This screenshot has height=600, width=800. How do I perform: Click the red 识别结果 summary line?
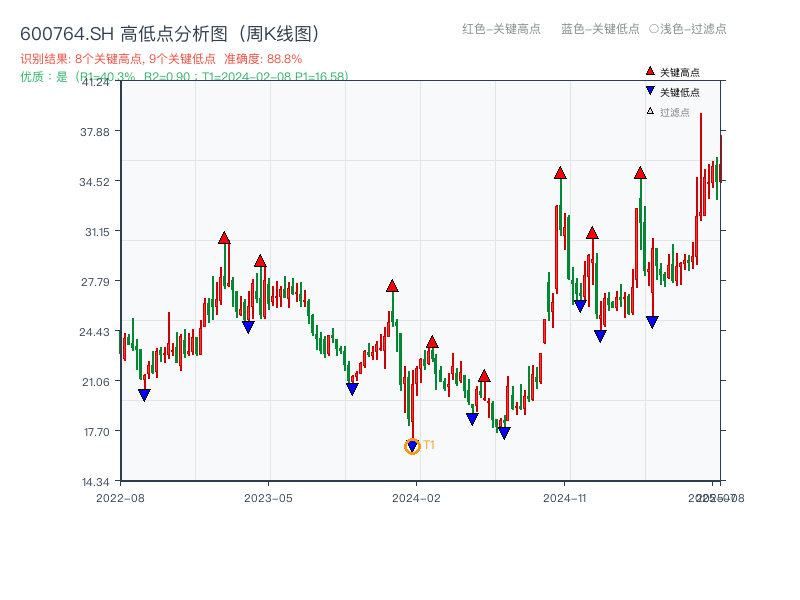click(161, 59)
